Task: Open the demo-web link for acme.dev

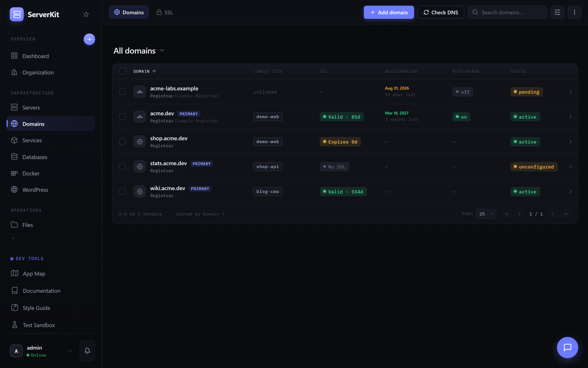Action: coord(268,117)
